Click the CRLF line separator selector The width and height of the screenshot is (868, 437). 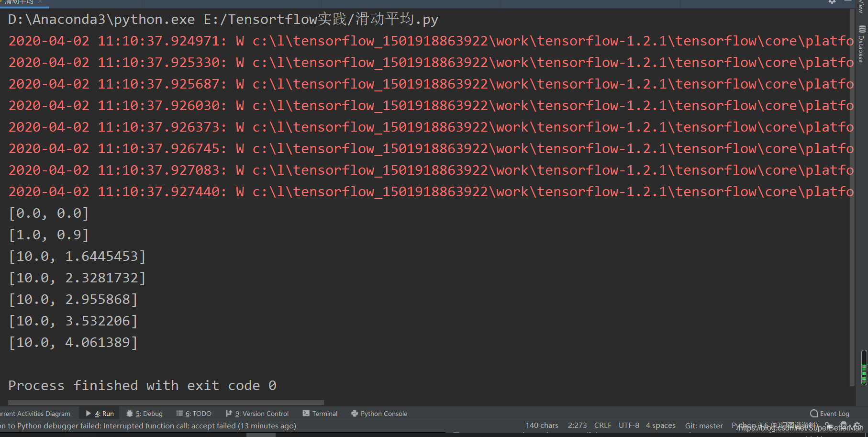(603, 426)
